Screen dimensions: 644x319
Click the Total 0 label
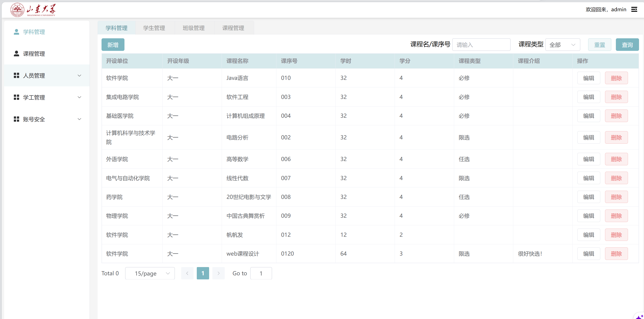click(110, 273)
